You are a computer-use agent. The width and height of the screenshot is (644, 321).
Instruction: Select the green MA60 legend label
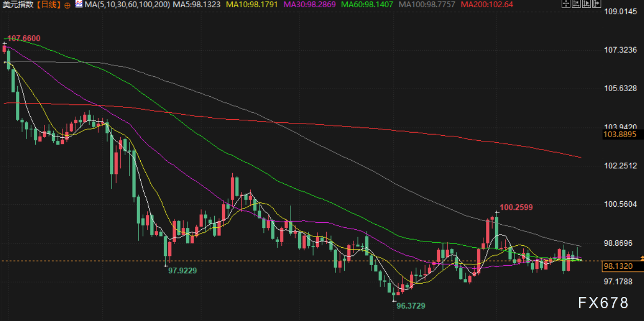(367, 5)
